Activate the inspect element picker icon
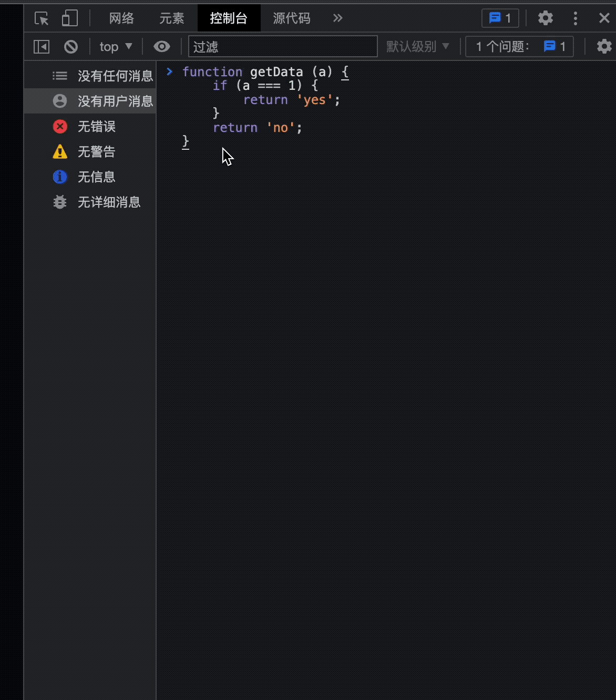616x700 pixels. point(42,18)
